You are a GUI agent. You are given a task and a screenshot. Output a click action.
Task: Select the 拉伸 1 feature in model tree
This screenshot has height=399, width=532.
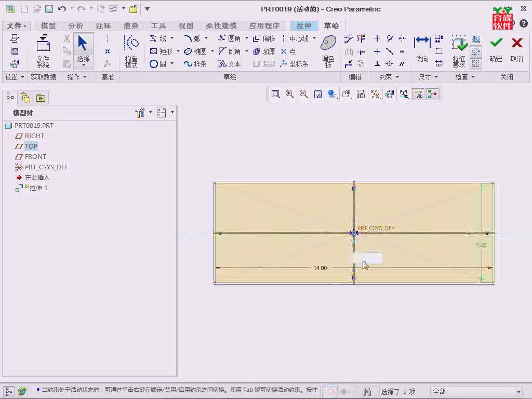pyautogui.click(x=32, y=188)
